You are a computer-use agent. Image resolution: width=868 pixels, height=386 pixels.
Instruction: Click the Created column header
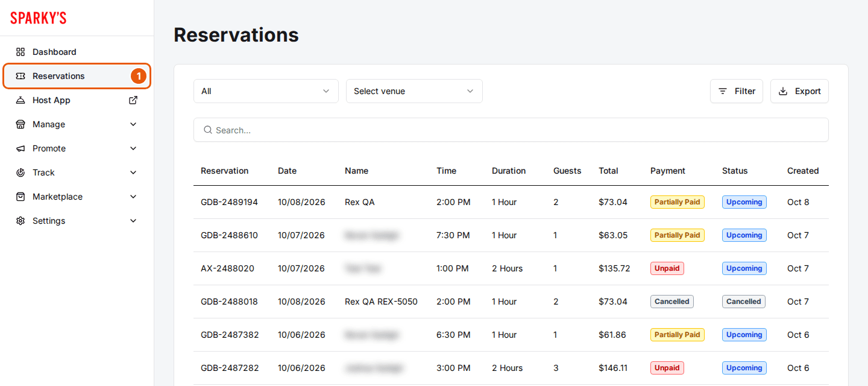[803, 171]
